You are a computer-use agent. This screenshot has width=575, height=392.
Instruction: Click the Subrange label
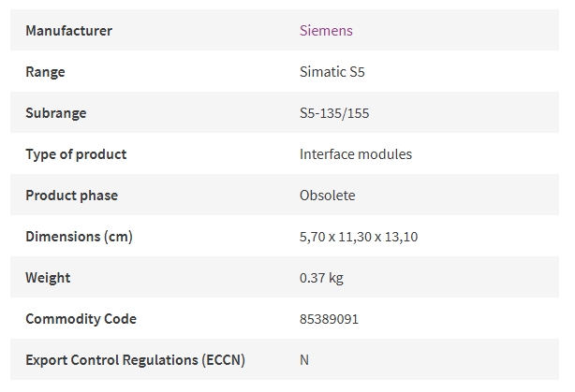56,113
